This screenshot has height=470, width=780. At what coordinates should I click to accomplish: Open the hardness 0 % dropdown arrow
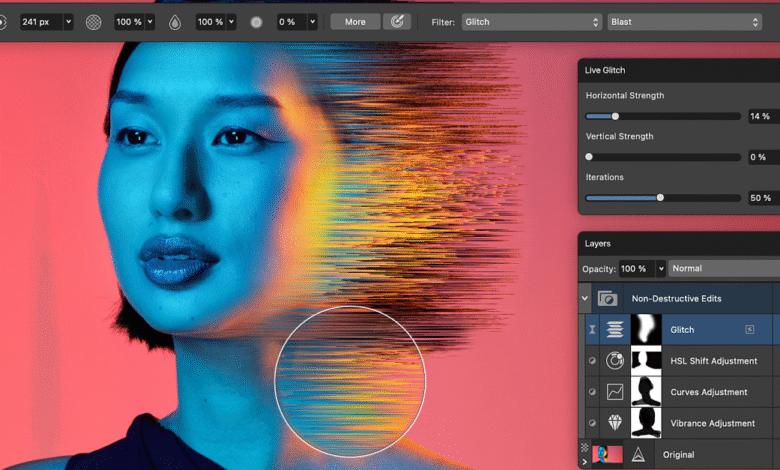click(x=312, y=22)
